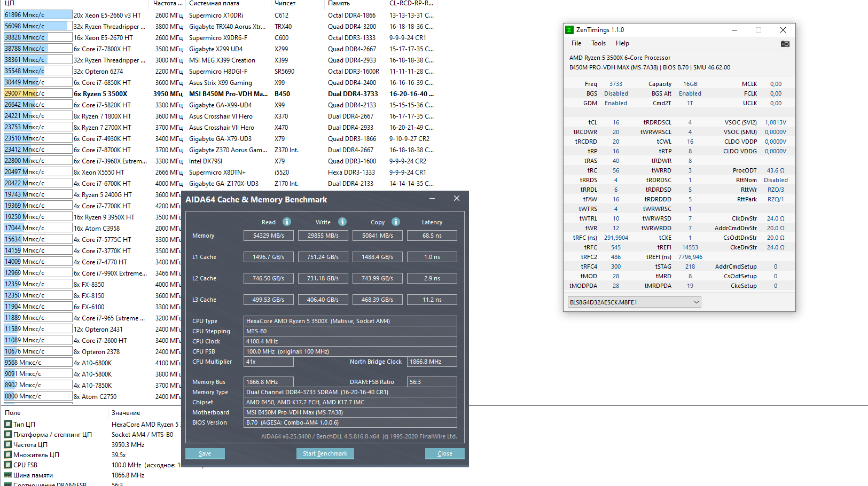Image resolution: width=868 pixels, height=486 pixels.
Task: Click the Memory Latency value 68.5 ns
Action: (x=432, y=236)
